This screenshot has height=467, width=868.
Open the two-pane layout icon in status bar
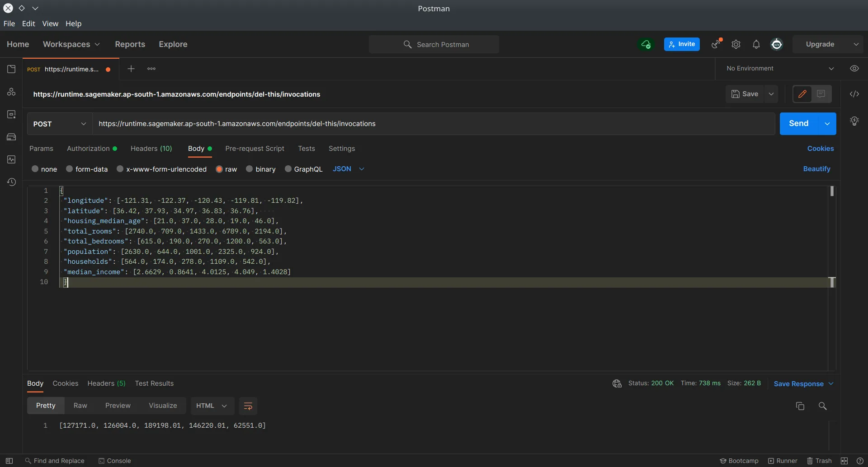pyautogui.click(x=844, y=461)
